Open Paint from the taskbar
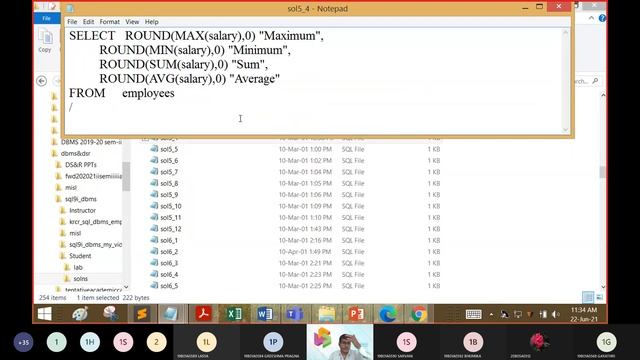Image resolution: width=640 pixels, height=360 pixels. (80, 314)
